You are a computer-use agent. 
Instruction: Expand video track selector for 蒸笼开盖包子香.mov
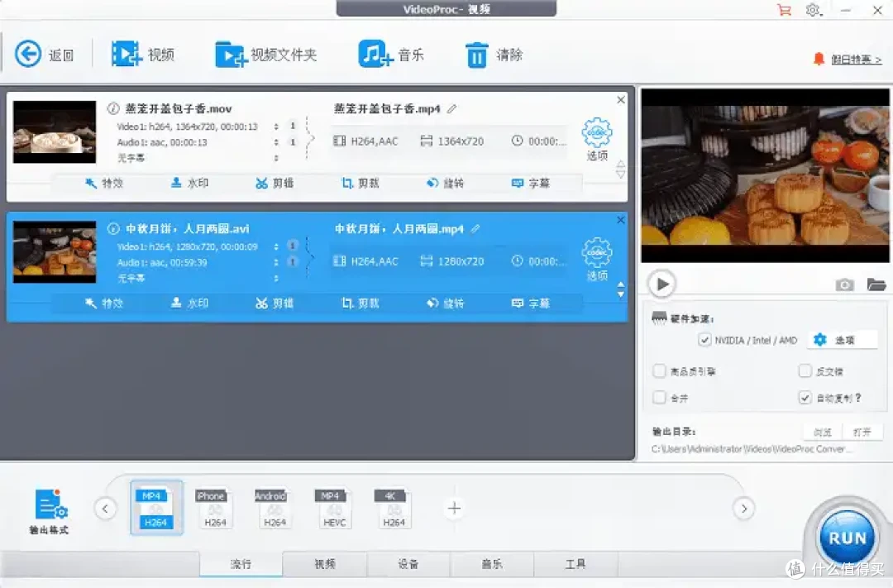(276, 127)
